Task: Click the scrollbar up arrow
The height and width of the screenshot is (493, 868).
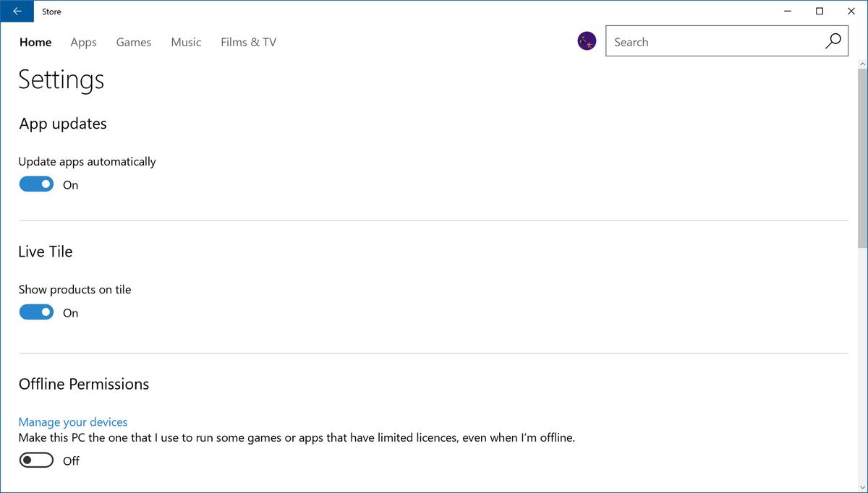Action: pyautogui.click(x=862, y=65)
